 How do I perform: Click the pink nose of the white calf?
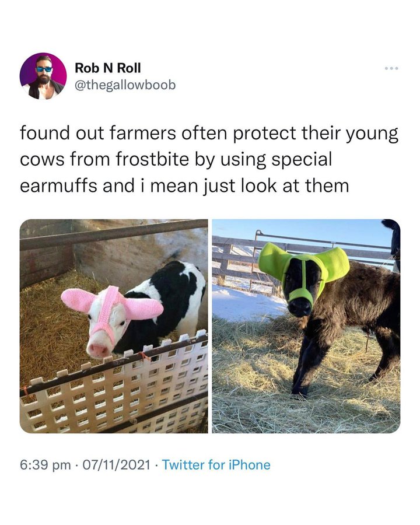point(97,349)
